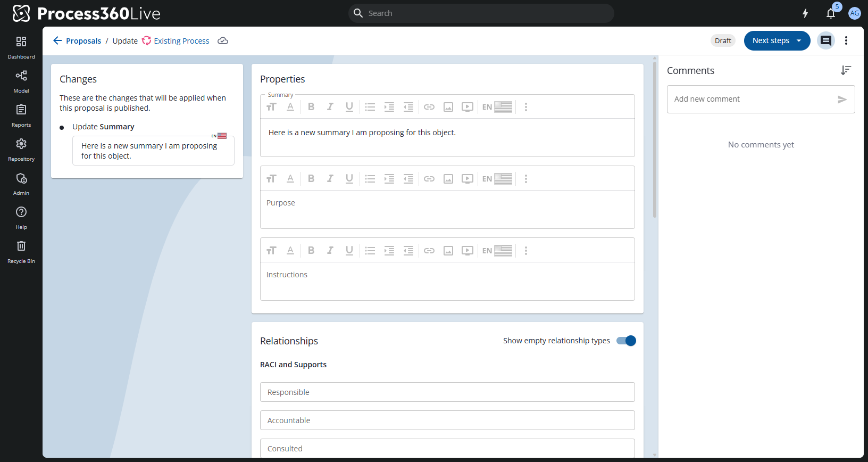The image size is (868, 462).
Task: Click the cloud saved status icon
Action: coord(223,41)
